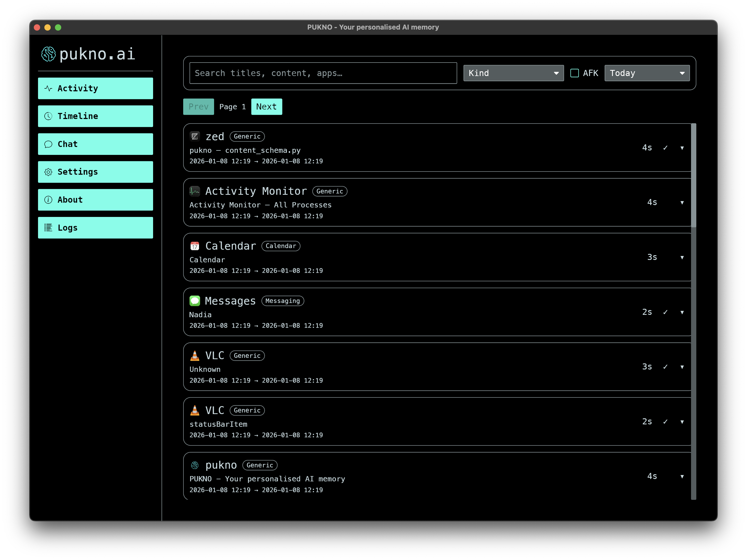Click the activity list vertical scrollbar

(693, 175)
